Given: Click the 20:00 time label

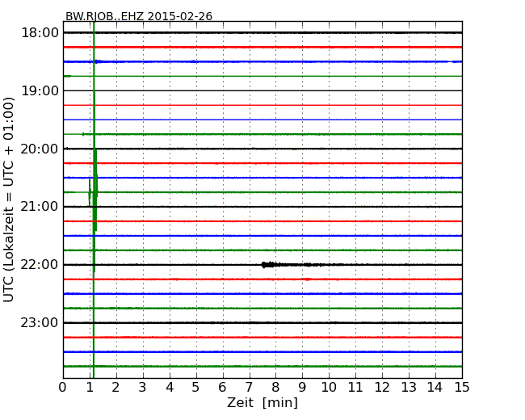Looking at the screenshot, I should [x=40, y=149].
